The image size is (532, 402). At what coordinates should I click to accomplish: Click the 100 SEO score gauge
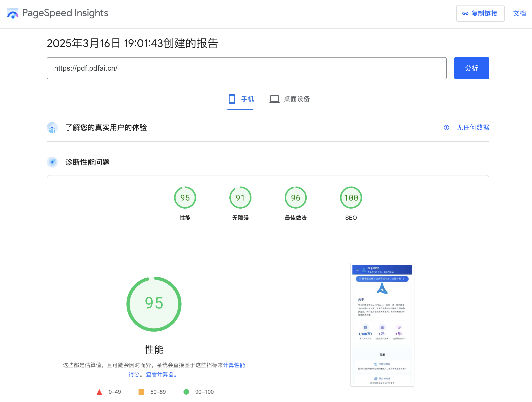click(351, 198)
